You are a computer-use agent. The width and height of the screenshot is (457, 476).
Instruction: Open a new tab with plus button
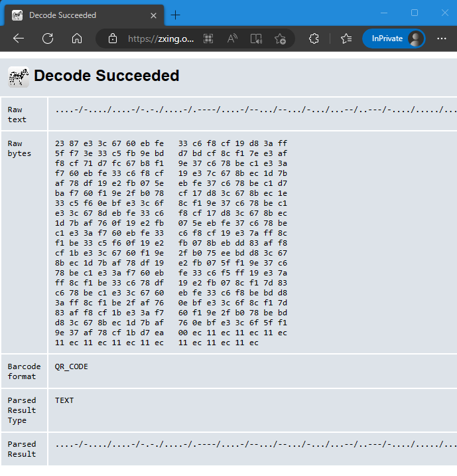175,15
